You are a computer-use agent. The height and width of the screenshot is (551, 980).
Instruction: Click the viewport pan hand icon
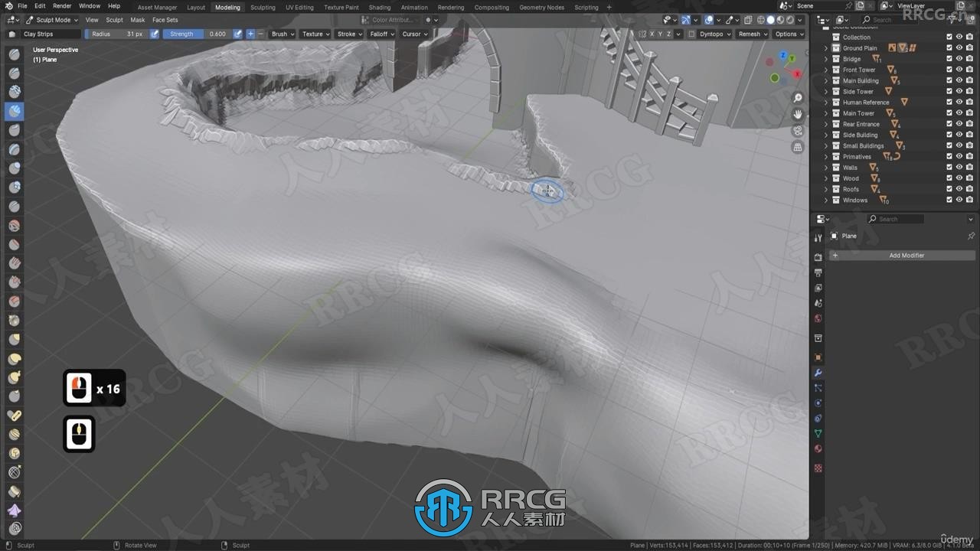click(x=798, y=114)
